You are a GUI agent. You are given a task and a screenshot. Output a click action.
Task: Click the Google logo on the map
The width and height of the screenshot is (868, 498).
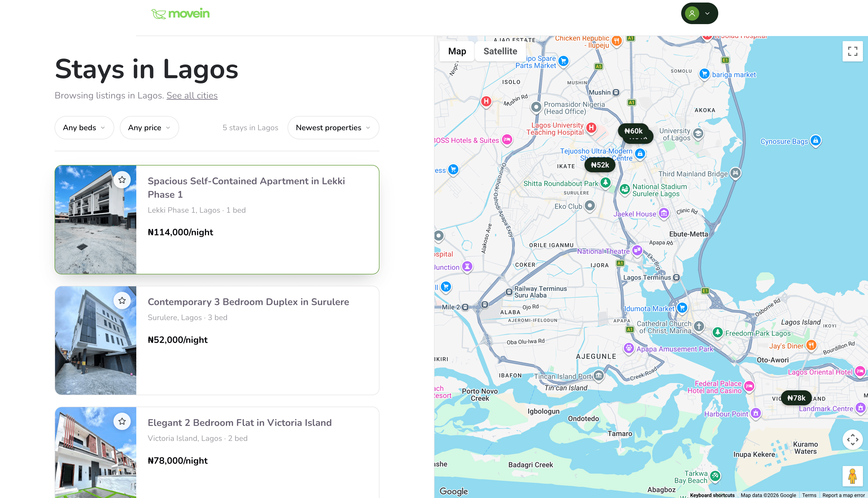pos(454,491)
